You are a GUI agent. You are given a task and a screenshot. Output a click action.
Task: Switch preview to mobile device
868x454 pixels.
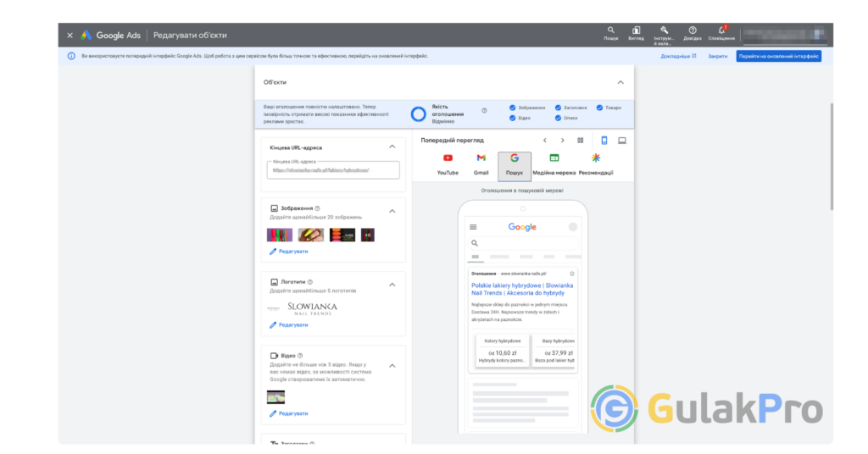click(x=604, y=141)
